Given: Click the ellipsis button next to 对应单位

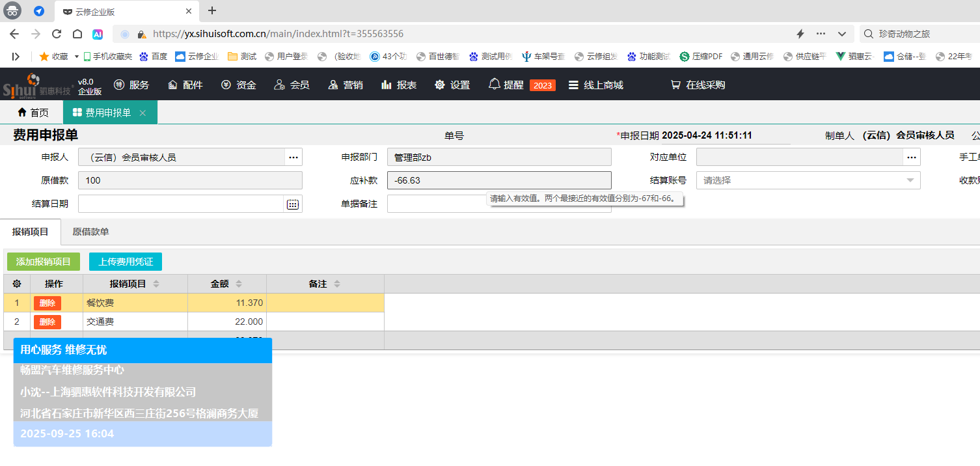Looking at the screenshot, I should (x=911, y=158).
